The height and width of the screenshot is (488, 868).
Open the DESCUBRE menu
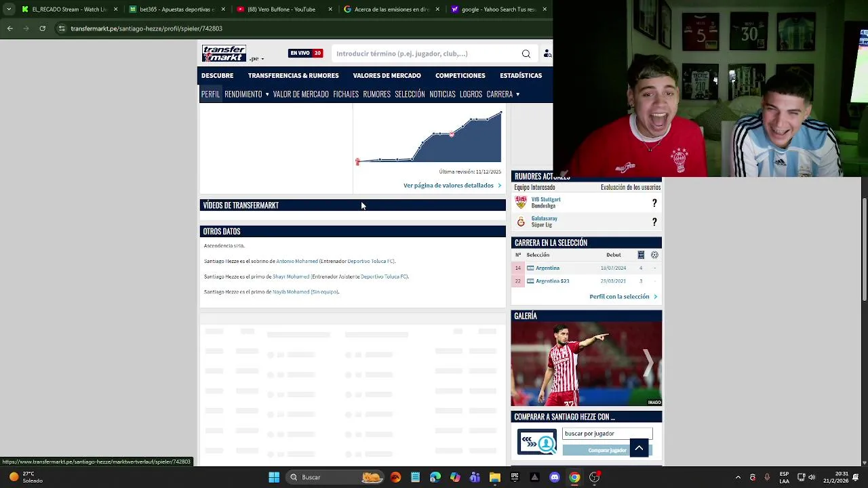217,75
